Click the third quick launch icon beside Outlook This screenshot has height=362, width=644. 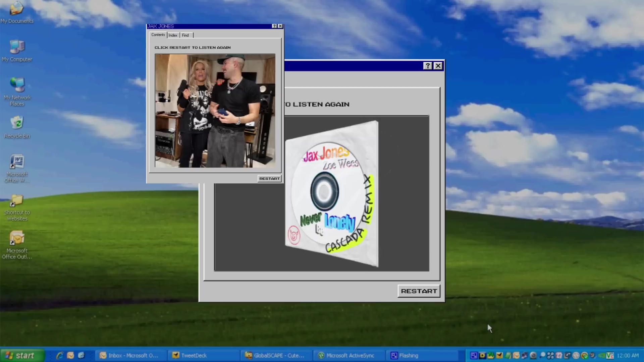(x=81, y=355)
